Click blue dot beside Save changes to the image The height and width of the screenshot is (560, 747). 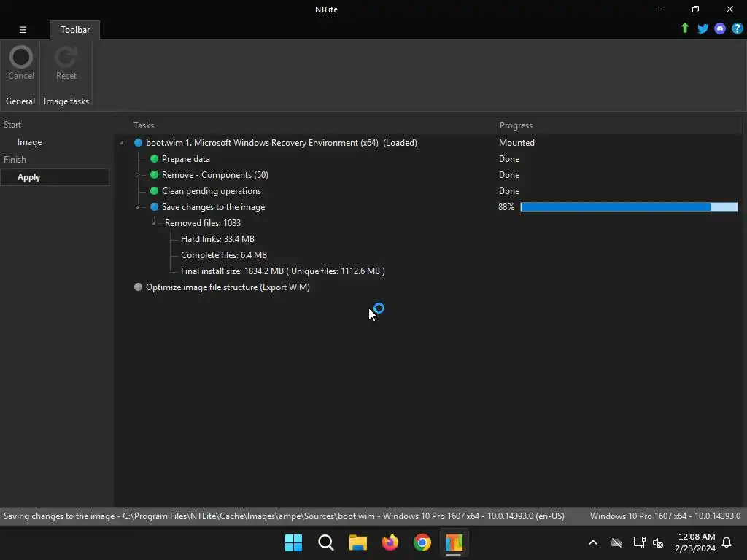point(154,206)
